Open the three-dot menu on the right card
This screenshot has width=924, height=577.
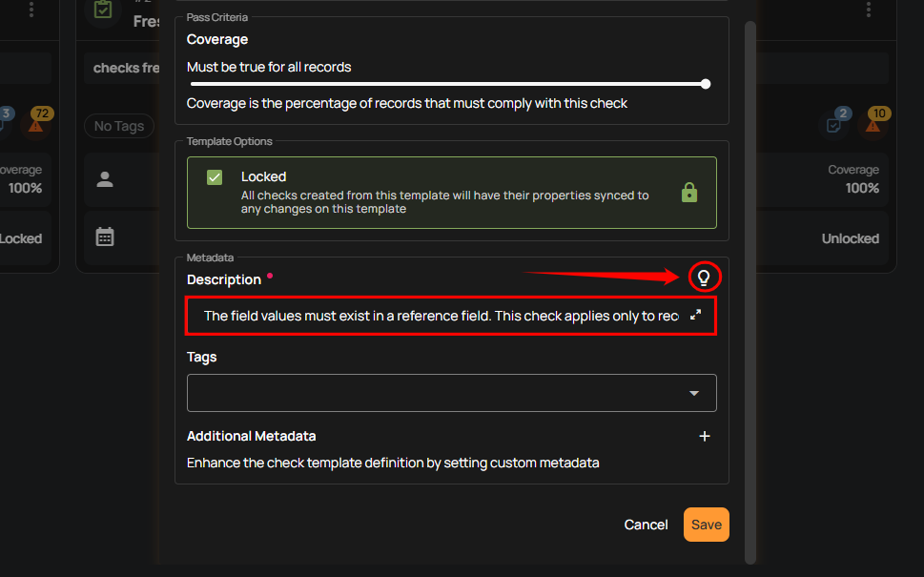point(869,10)
